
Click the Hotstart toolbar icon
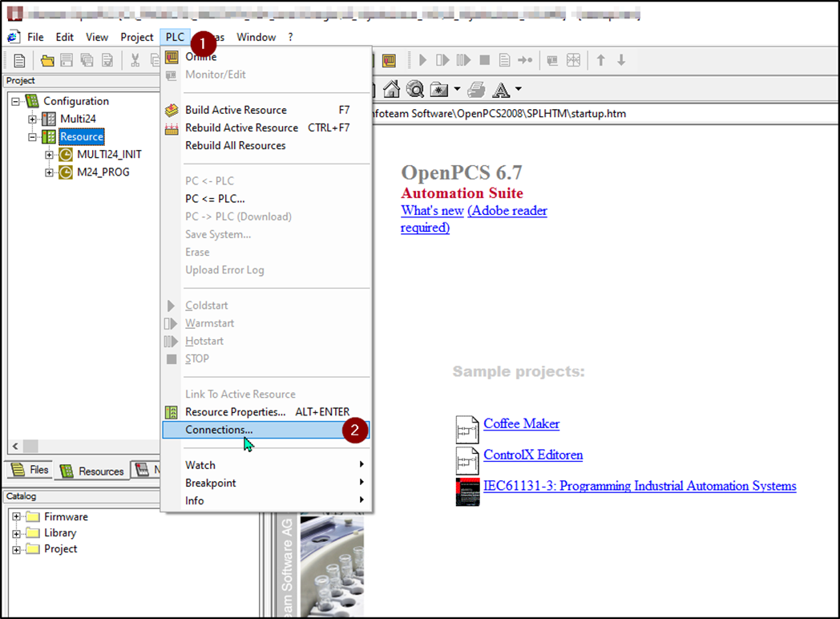pyautogui.click(x=463, y=60)
